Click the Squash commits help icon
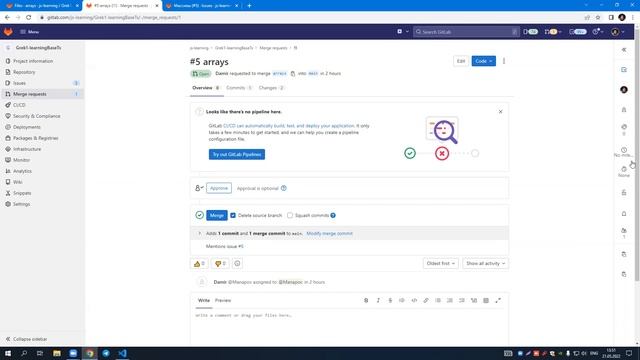The height and width of the screenshot is (360, 640). [x=333, y=215]
